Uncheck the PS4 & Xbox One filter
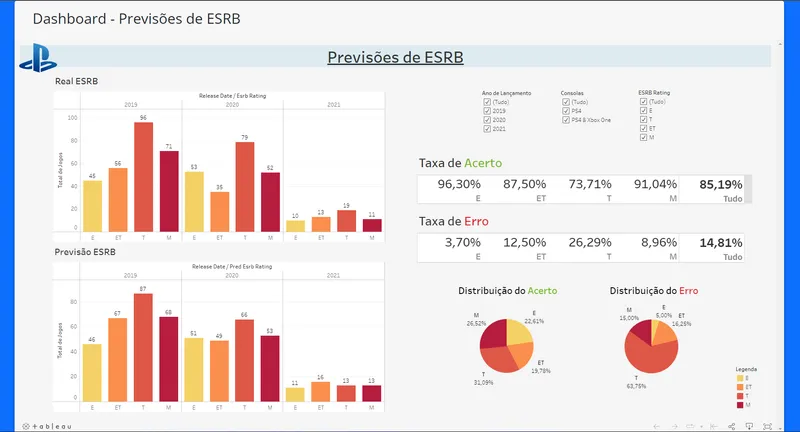Image resolution: width=800 pixels, height=432 pixels. [x=566, y=120]
